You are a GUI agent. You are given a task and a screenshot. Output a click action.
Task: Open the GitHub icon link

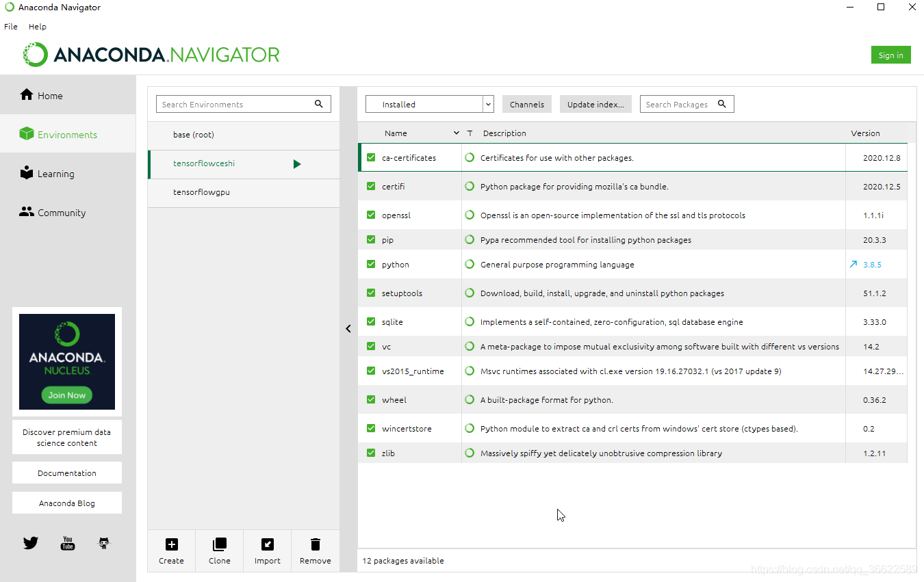click(x=104, y=544)
